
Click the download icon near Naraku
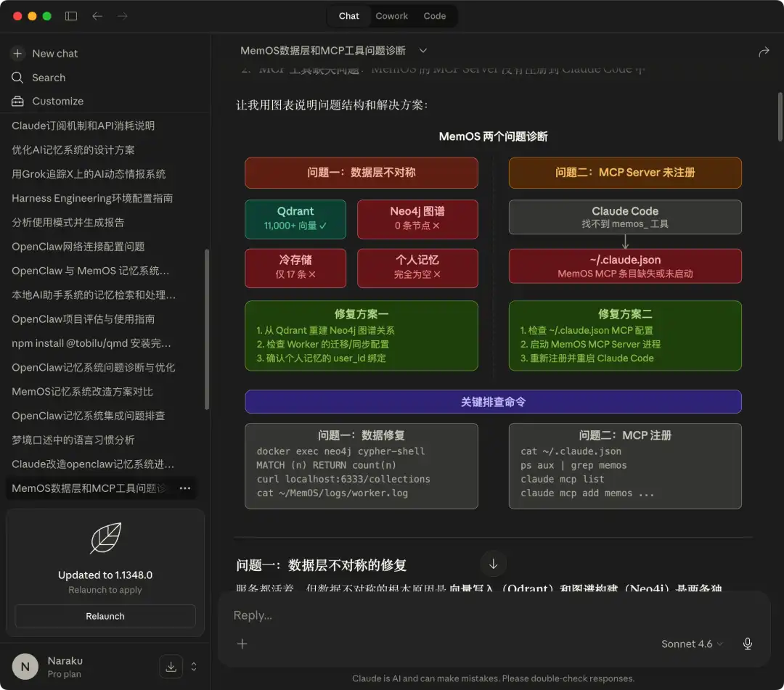point(171,667)
